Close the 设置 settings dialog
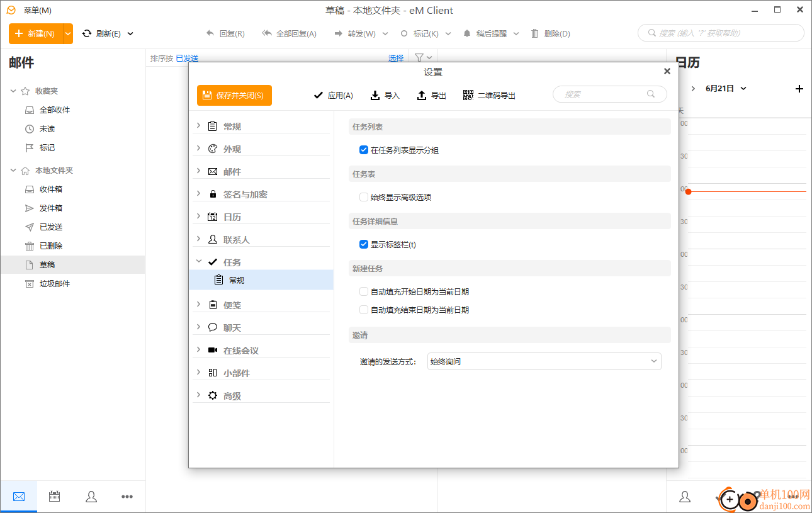 coord(667,71)
